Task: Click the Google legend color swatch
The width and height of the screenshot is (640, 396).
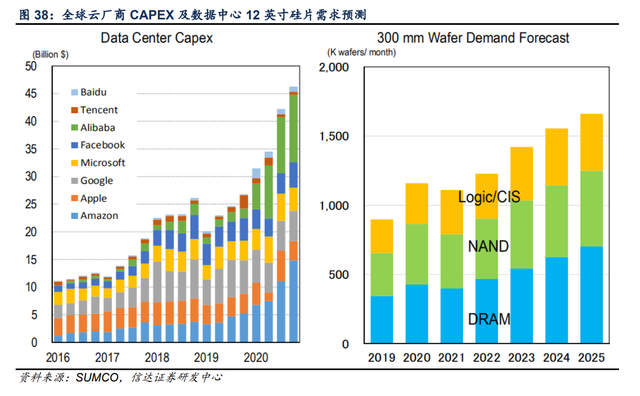Action: pyautogui.click(x=74, y=181)
